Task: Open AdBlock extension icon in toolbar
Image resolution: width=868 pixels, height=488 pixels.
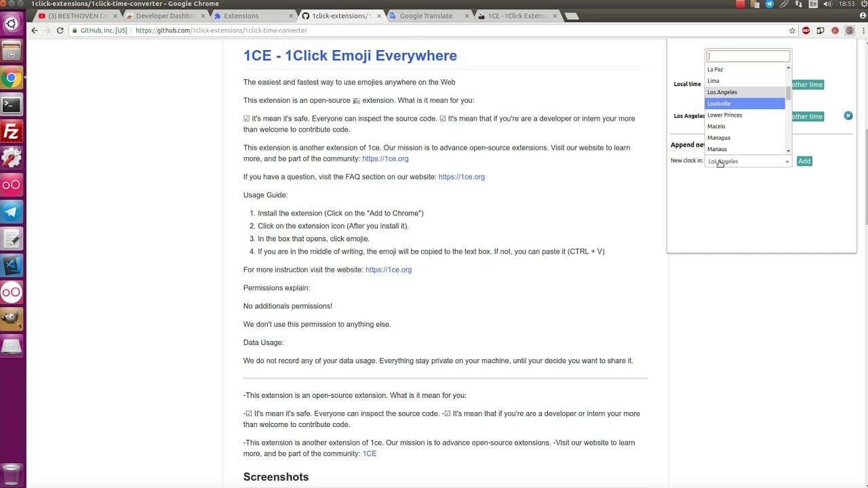Action: [806, 30]
